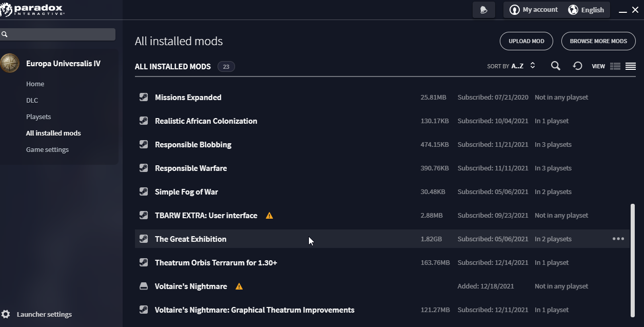Open the notifications bell icon
This screenshot has width=644, height=327.
click(484, 10)
